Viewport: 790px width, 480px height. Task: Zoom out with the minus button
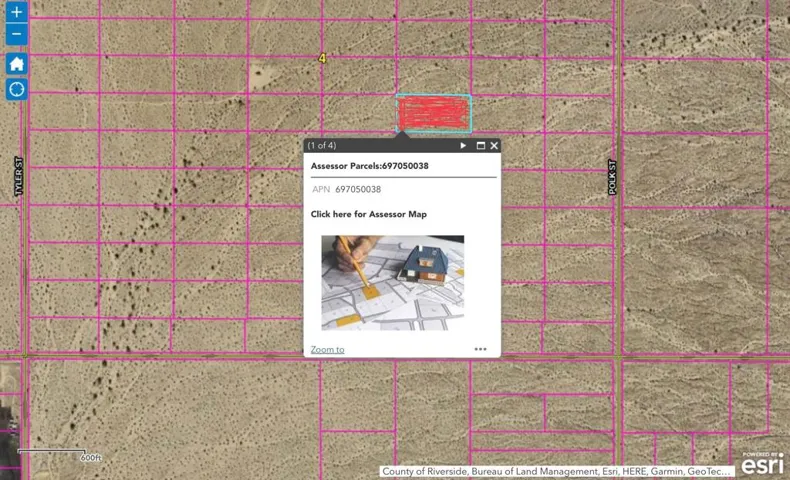coord(17,34)
